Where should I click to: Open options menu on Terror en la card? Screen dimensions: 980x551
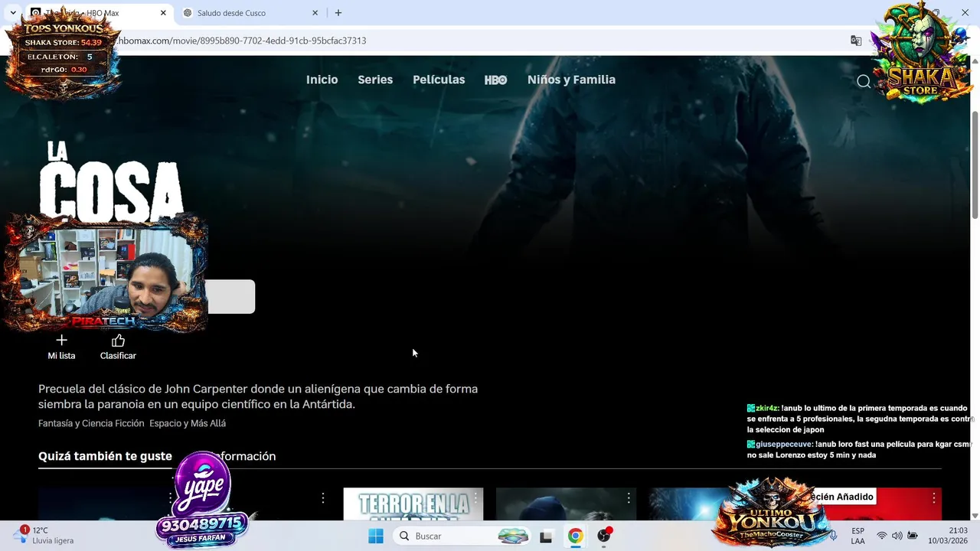pos(475,498)
